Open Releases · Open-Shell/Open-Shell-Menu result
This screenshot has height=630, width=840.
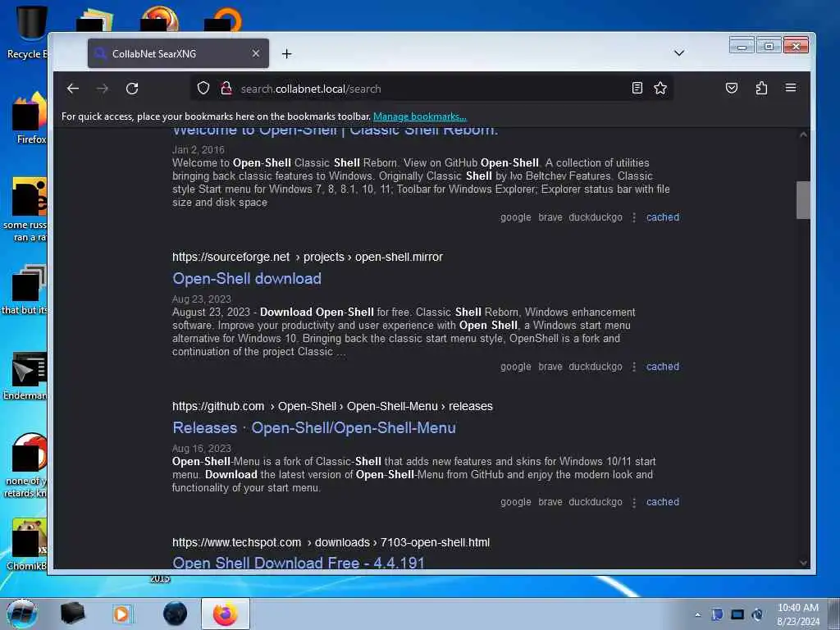click(x=314, y=428)
